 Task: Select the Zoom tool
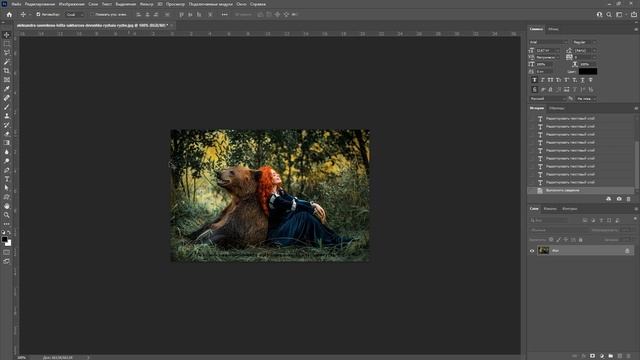pos(7,215)
